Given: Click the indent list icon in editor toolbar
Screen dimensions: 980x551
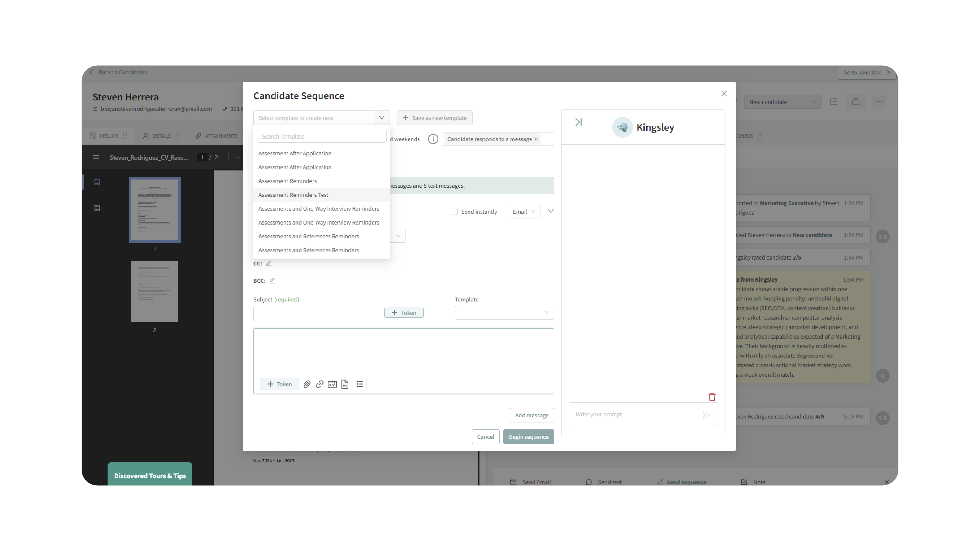Looking at the screenshot, I should click(x=359, y=384).
